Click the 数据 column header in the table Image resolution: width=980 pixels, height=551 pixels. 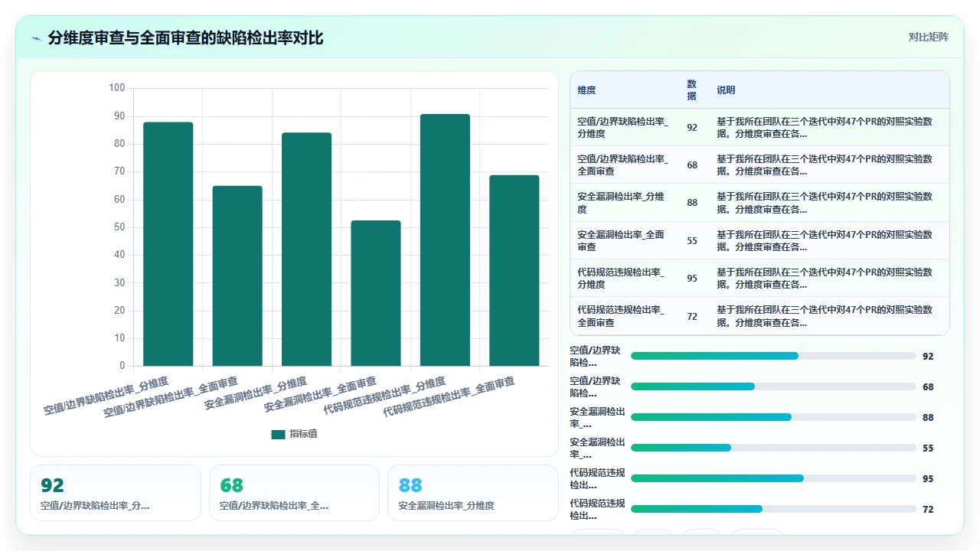tap(691, 90)
